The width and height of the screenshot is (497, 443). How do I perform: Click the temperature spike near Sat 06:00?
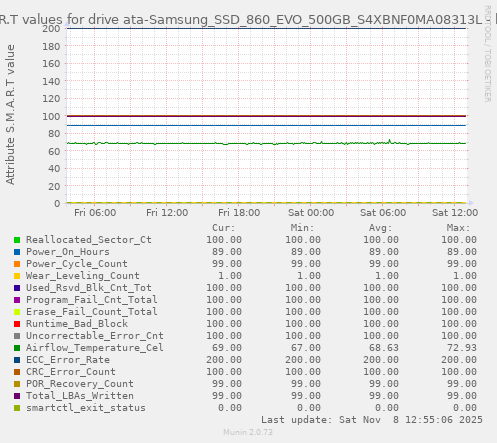389,141
